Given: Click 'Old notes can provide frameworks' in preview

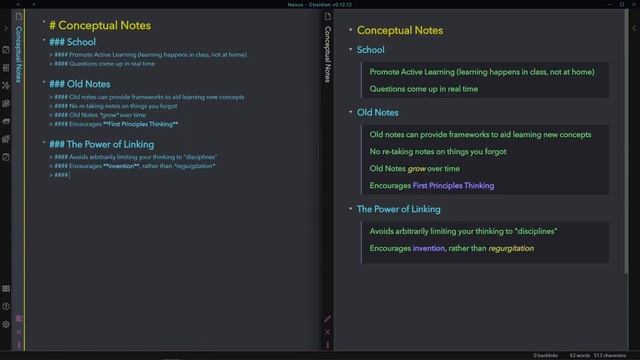Looking at the screenshot, I should point(480,135).
